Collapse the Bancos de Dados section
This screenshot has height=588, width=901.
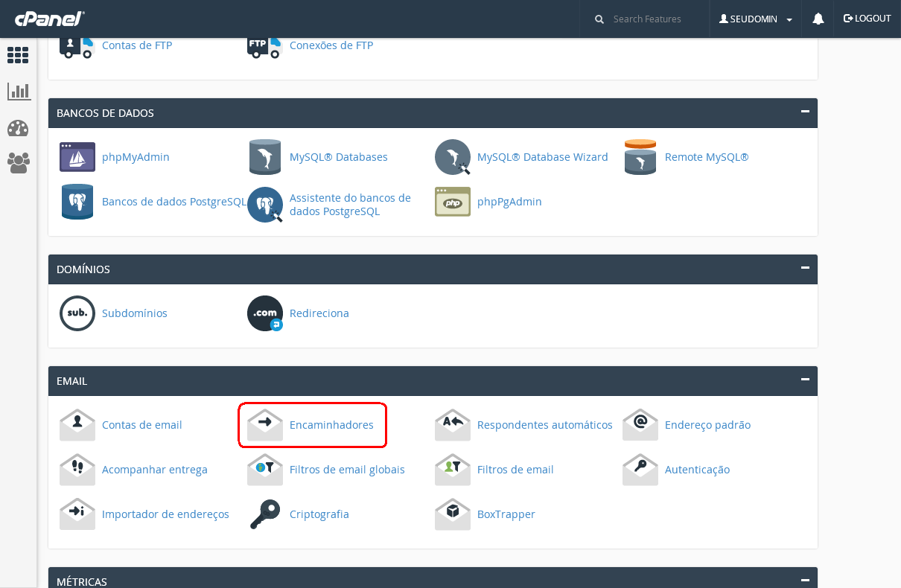pyautogui.click(x=805, y=112)
